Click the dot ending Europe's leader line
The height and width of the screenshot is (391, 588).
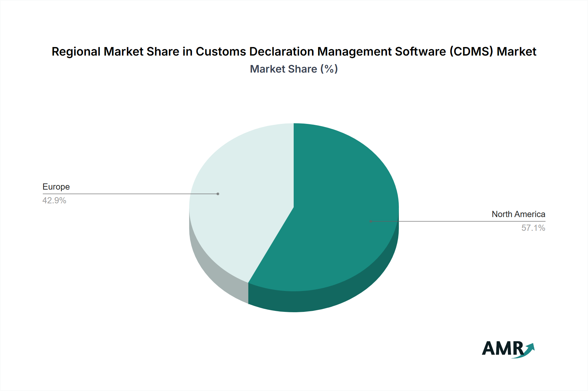pos(218,194)
